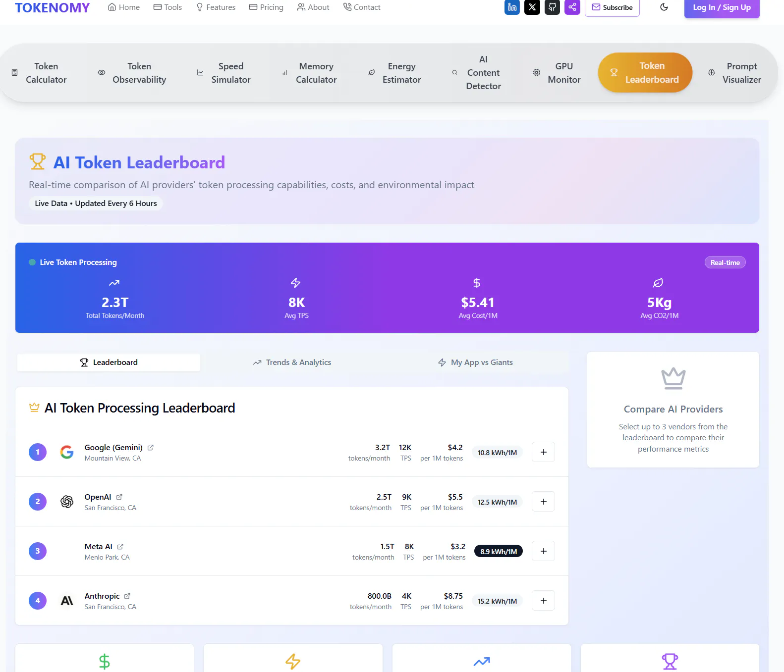The height and width of the screenshot is (672, 784).
Task: Click the OpenAI logo icon
Action: [67, 502]
